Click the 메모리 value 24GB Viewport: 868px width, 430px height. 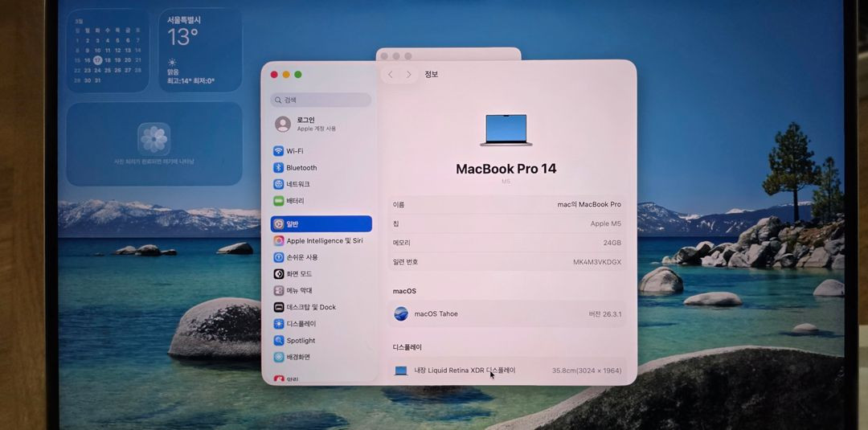coord(612,243)
